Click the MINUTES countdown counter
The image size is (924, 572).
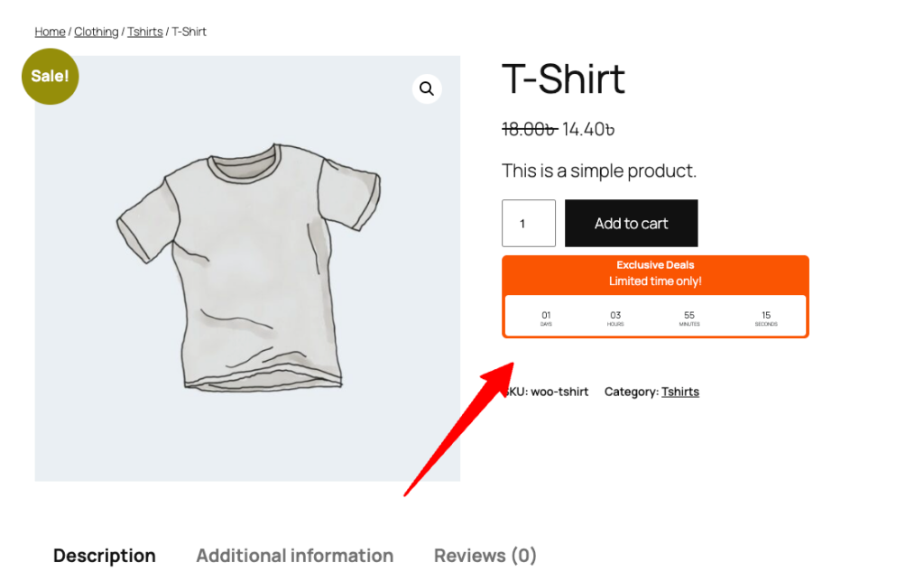click(688, 318)
